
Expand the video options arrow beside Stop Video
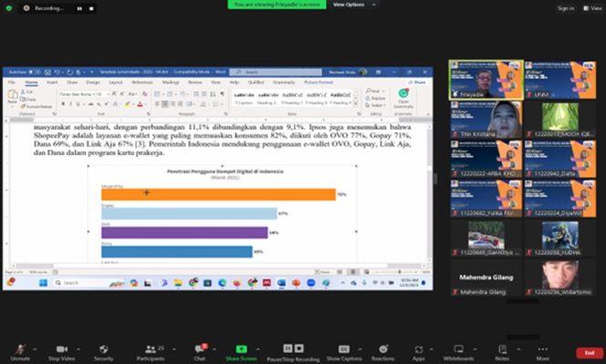[x=78, y=349]
